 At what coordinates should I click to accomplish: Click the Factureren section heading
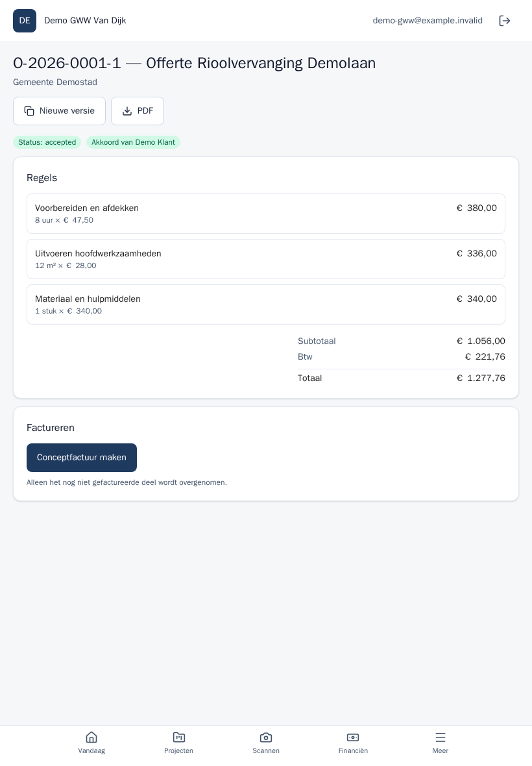pyautogui.click(x=50, y=427)
